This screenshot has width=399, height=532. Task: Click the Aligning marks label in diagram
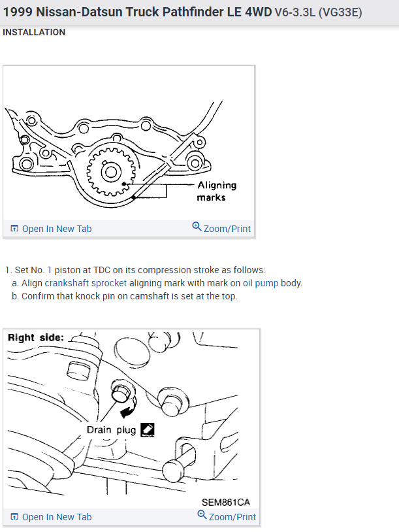pos(217,191)
